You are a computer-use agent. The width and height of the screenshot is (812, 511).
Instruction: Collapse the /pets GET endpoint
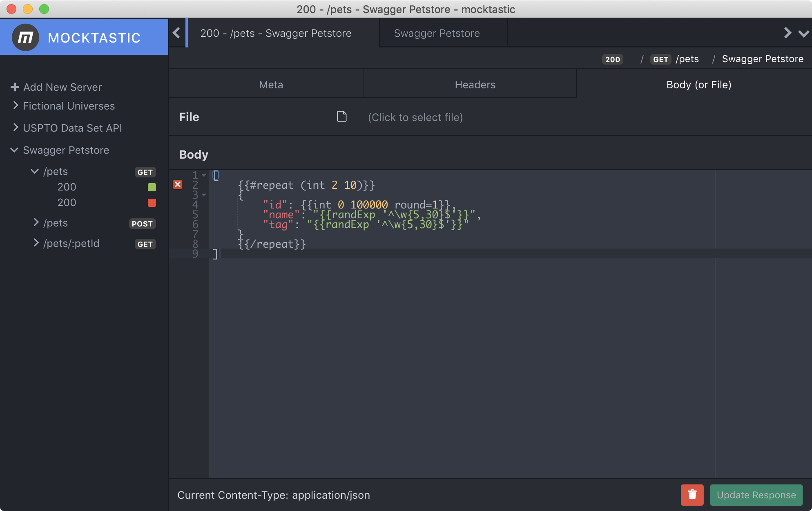click(x=35, y=171)
